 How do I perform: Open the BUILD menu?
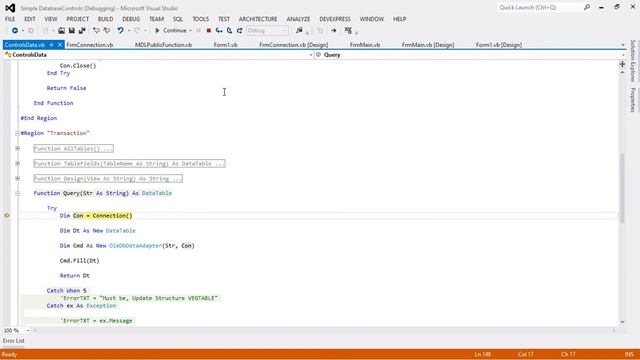[x=105, y=19]
